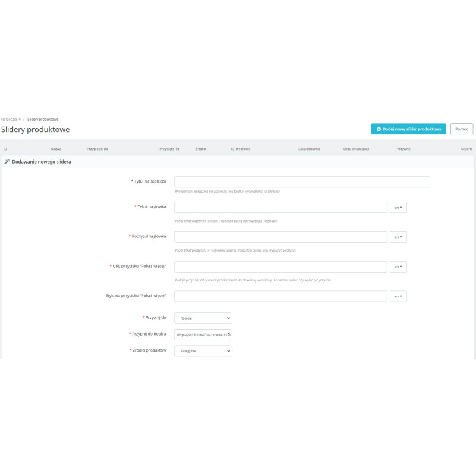Screen dimensions: 476x476
Task: Expand the "Przypnij do hook'a" dropdown
Action: 202,335
